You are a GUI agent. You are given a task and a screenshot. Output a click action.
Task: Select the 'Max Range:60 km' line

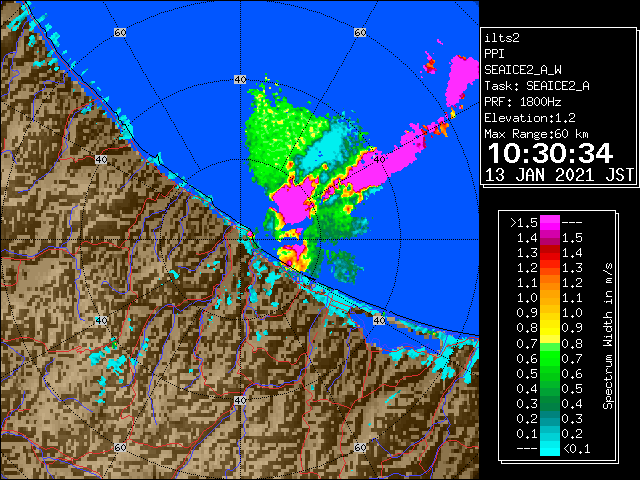[536, 134]
